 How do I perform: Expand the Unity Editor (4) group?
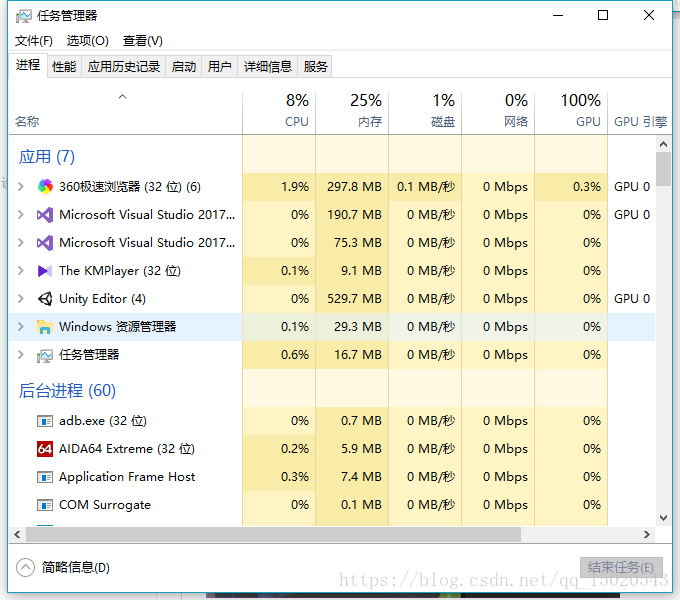tap(20, 299)
